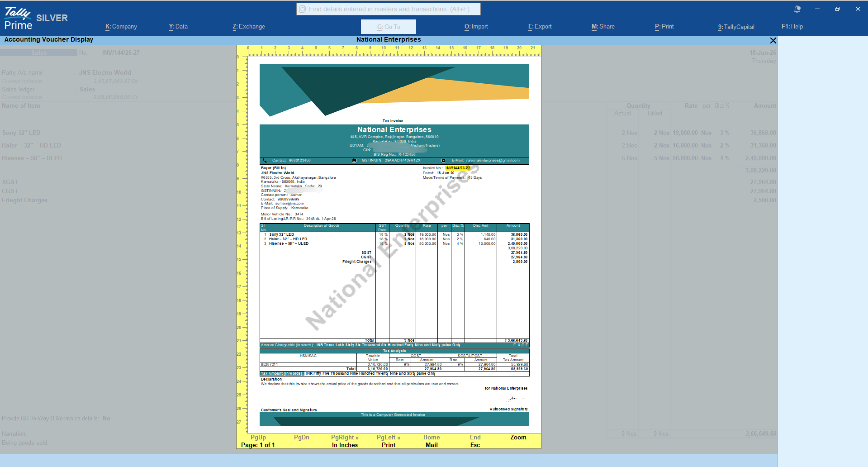Open the P: Print menu
This screenshot has width=868, height=467.
[x=664, y=27]
